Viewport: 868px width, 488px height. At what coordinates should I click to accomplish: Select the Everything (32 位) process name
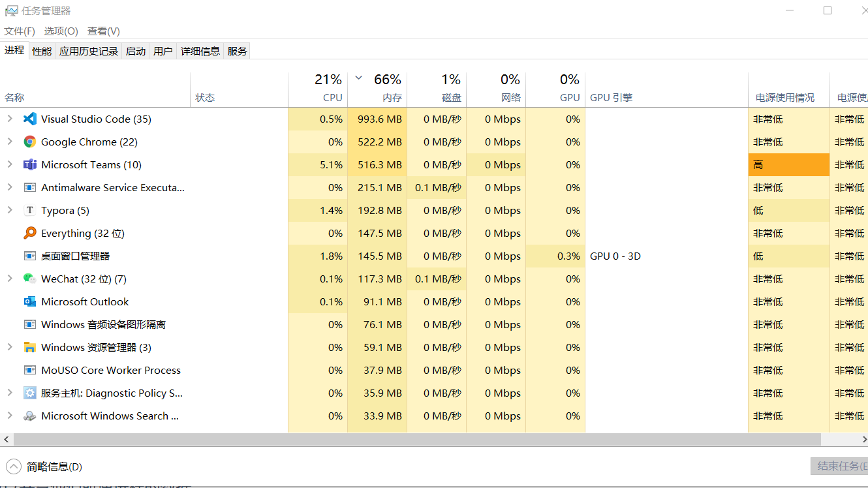point(83,233)
